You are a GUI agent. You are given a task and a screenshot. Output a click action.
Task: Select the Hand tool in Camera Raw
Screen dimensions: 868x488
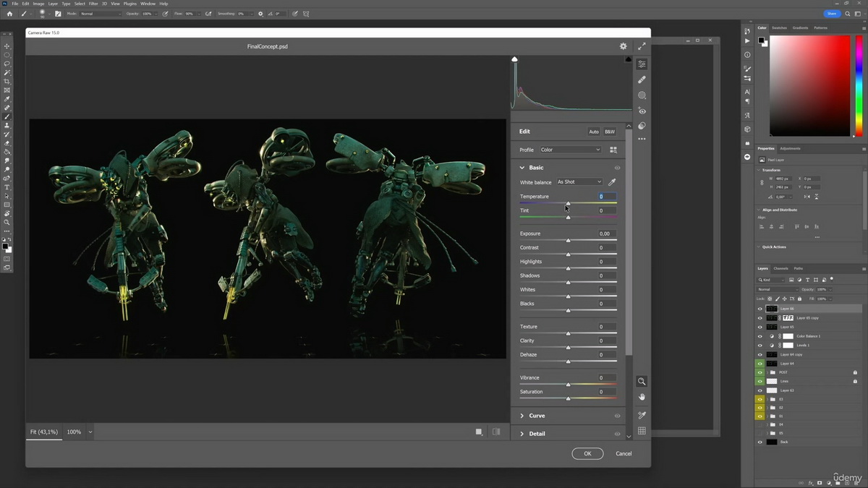pyautogui.click(x=642, y=397)
